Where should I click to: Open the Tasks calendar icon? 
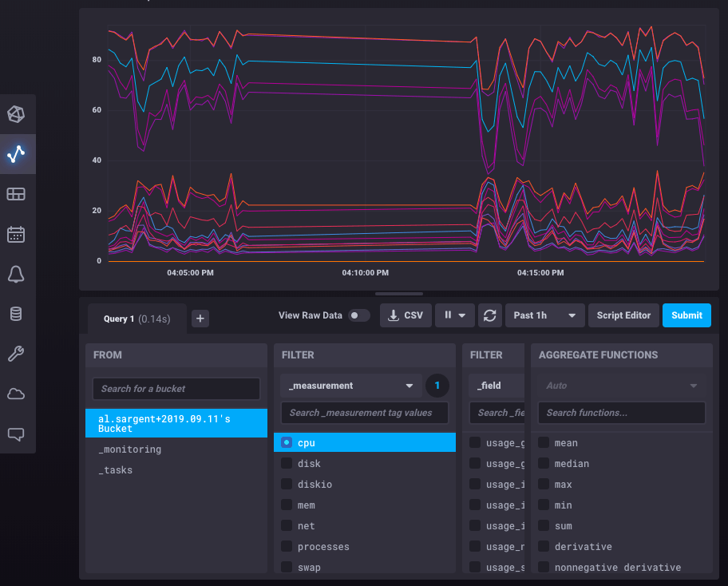[x=18, y=233]
